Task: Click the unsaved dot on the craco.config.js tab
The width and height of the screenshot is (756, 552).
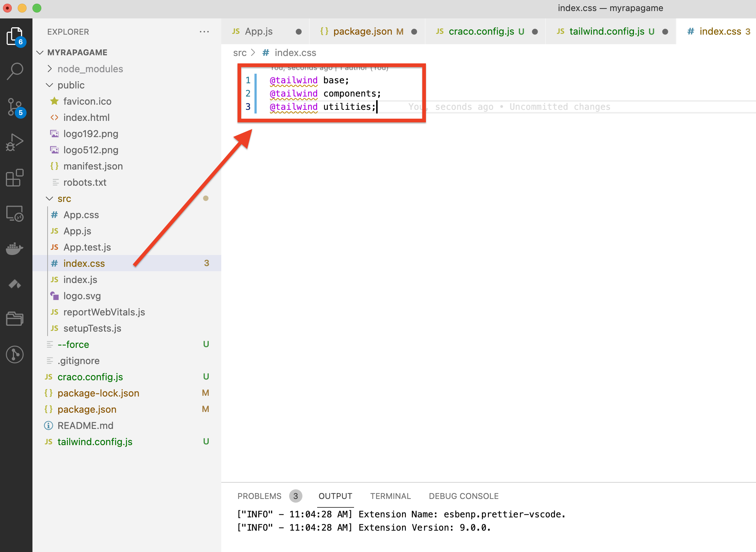Action: (x=535, y=32)
